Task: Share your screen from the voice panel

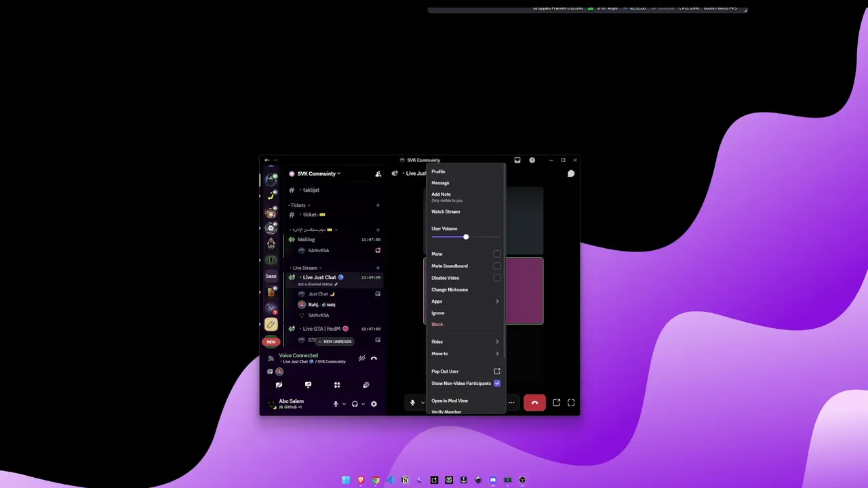Action: (308, 385)
